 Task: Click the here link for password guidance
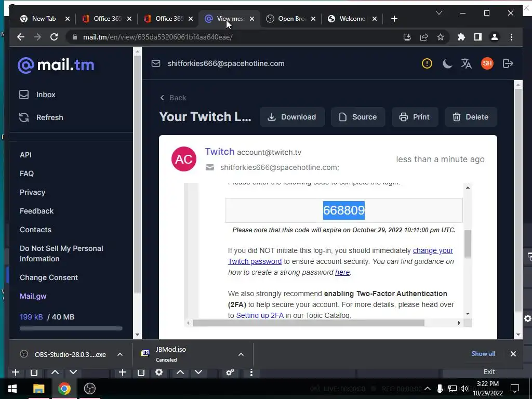pyautogui.click(x=342, y=272)
